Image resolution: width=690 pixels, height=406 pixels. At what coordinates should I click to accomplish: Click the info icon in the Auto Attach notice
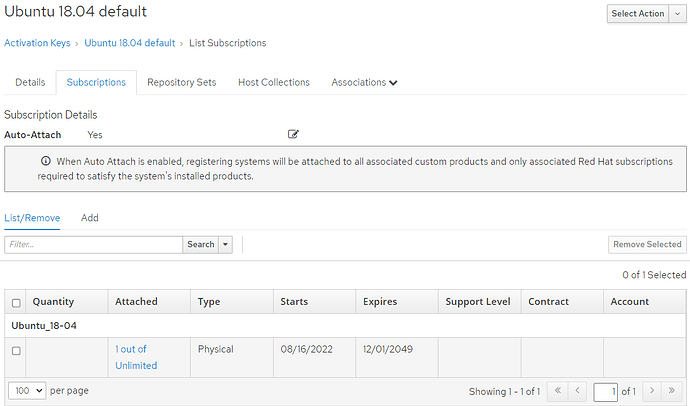coord(46,161)
